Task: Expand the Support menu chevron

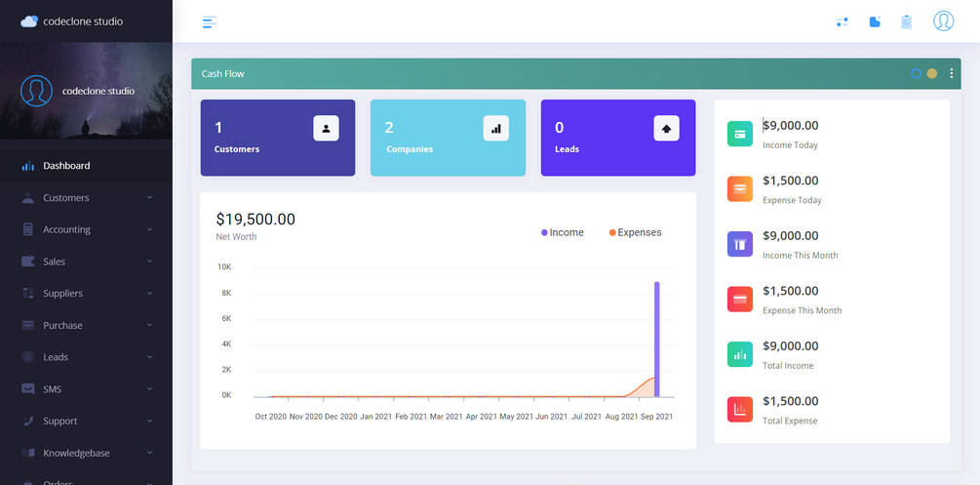Action: [x=149, y=421]
